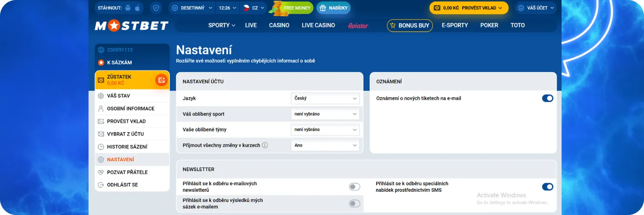644x215 pixels.
Task: Enable the e-mail newsletter subscription toggle
Action: 354,187
